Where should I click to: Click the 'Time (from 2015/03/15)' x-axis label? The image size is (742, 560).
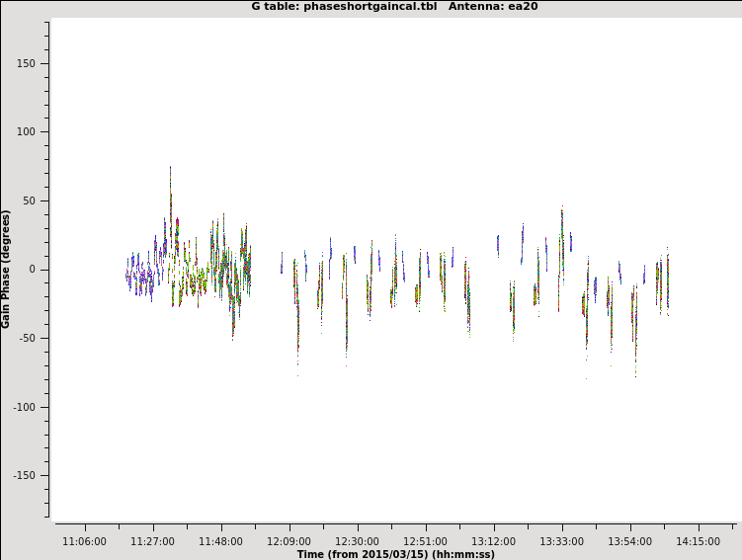[395, 554]
